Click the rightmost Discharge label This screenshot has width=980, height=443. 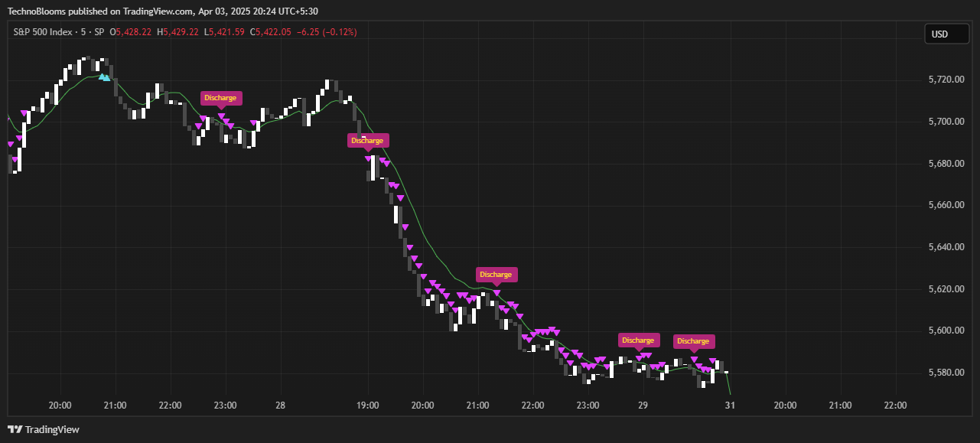(693, 341)
